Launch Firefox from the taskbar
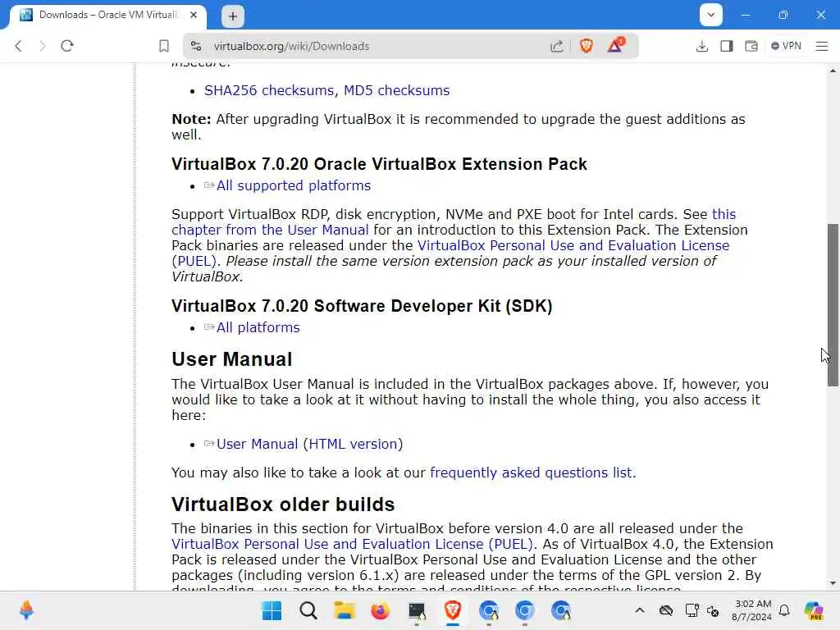 (381, 610)
